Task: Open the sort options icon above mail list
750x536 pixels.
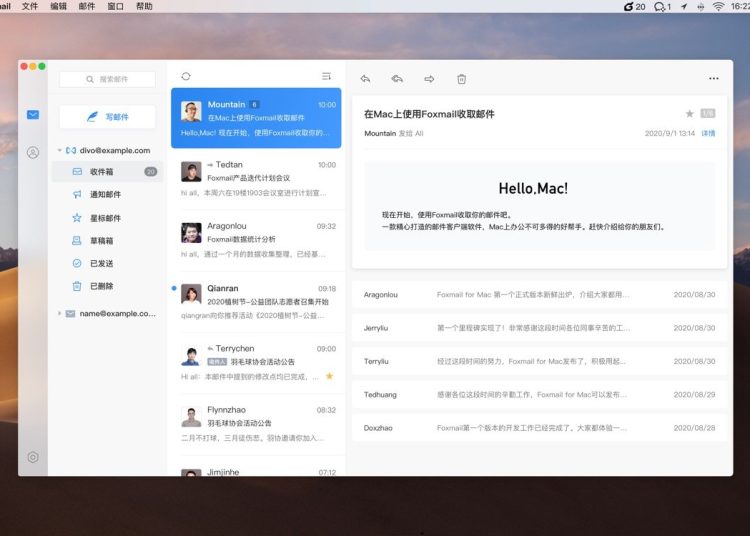Action: click(x=326, y=76)
